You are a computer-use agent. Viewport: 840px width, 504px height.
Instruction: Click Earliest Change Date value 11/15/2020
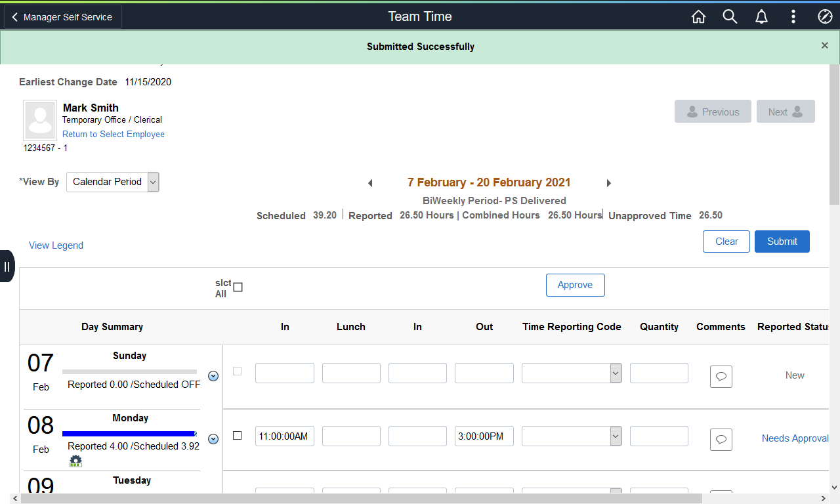pos(148,82)
